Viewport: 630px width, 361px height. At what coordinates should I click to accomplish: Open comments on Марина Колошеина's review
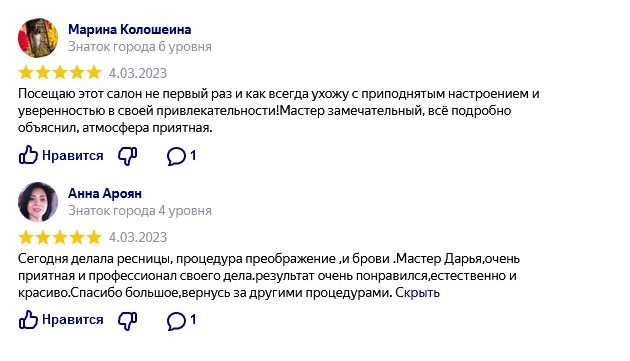(181, 156)
